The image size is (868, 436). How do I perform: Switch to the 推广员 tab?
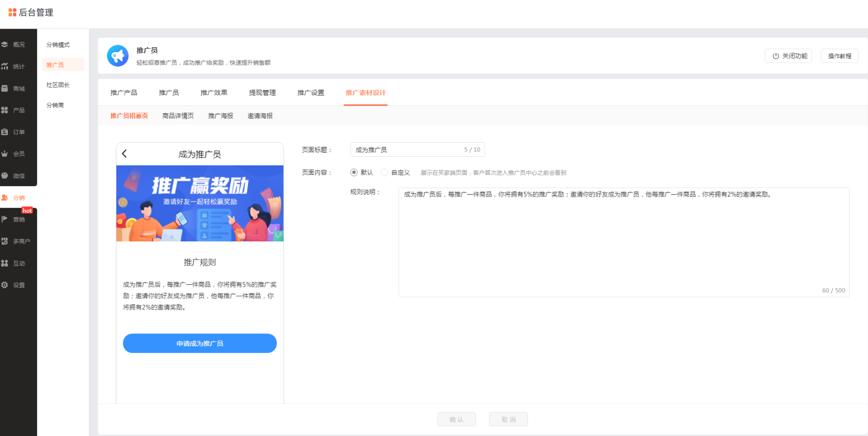169,93
